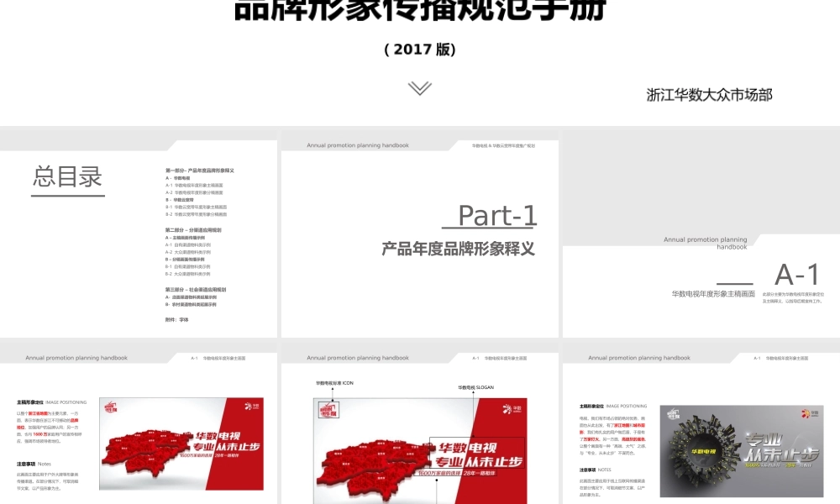Click the double chevron down arrow

(419, 88)
